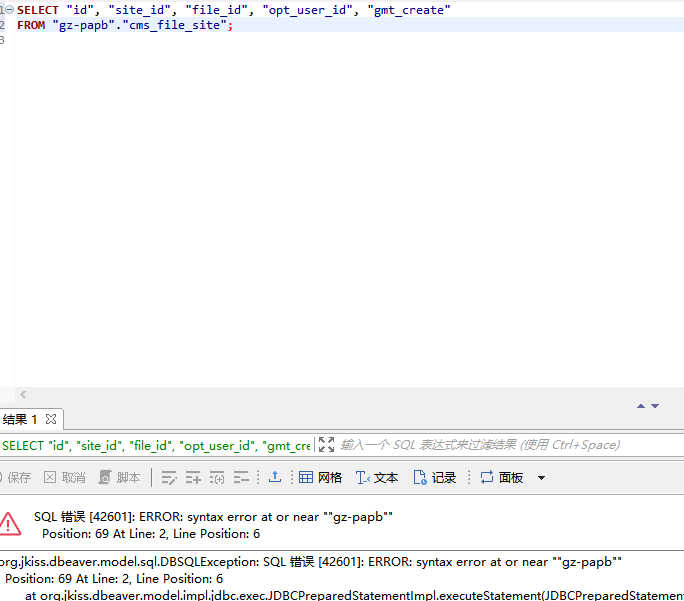The width and height of the screenshot is (684, 601).
Task: Click 'Position: 69 At Line: 2' error detail
Action: click(x=151, y=534)
